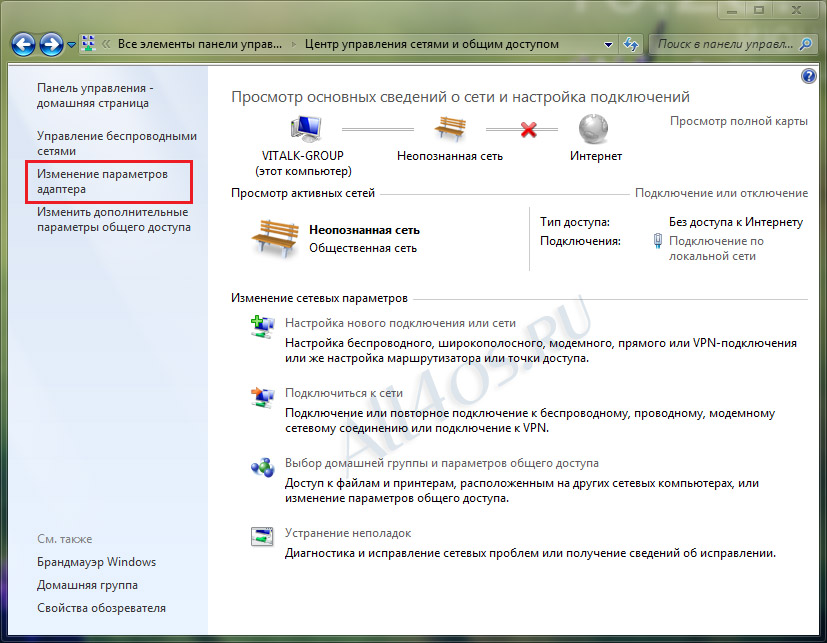Open 'Брандмауэр Windows' link
This screenshot has width=827, height=643.
tap(97, 562)
